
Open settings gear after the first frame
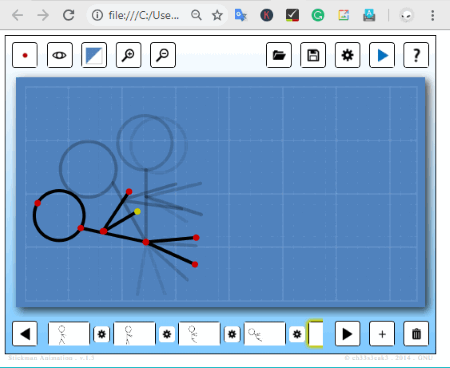[102, 334]
